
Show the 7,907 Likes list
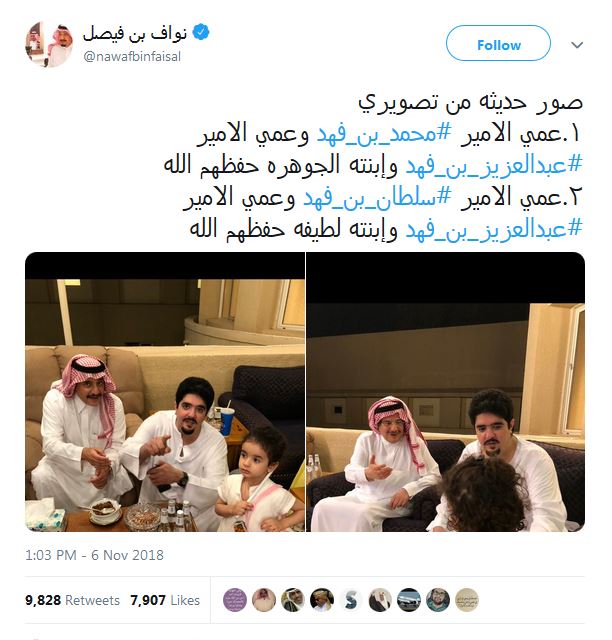click(165, 600)
